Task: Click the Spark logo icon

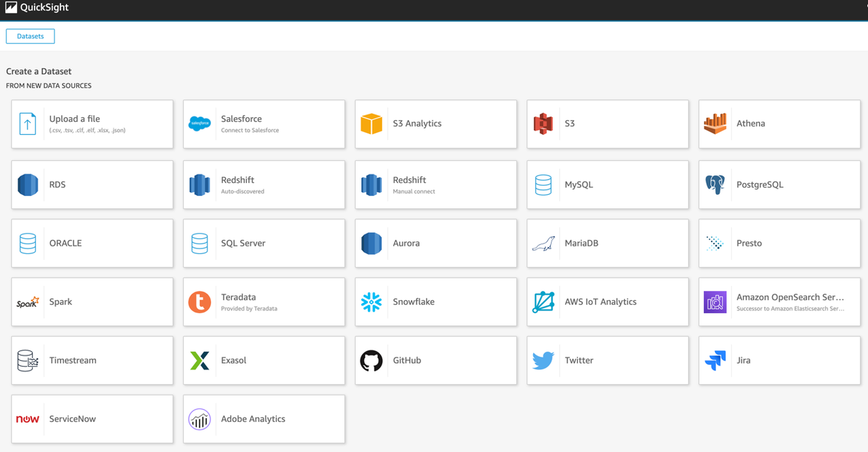Action: [x=28, y=302]
